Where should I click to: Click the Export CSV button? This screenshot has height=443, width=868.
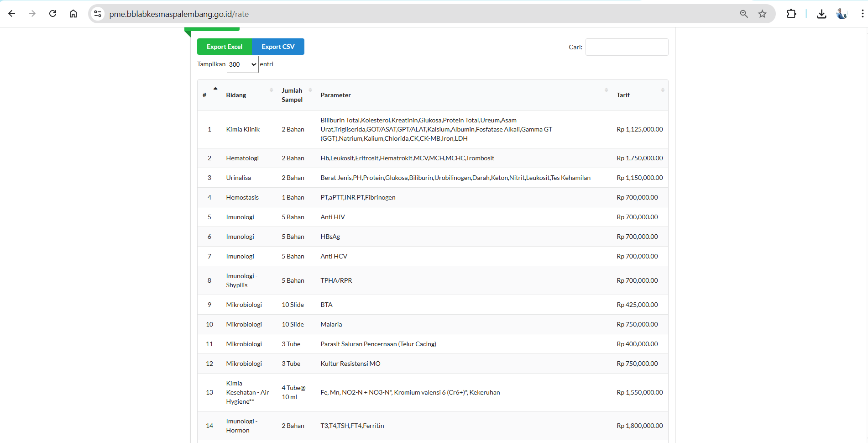[278, 47]
